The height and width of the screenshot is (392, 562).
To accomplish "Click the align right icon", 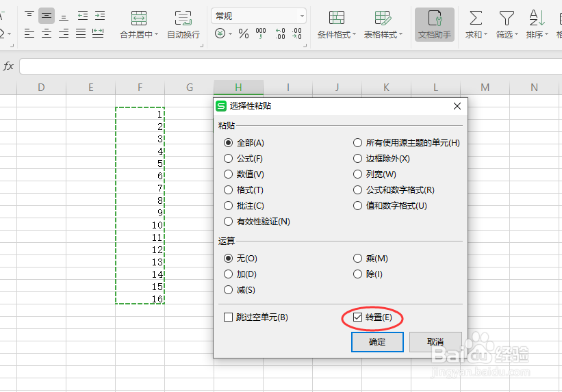I will (64, 34).
